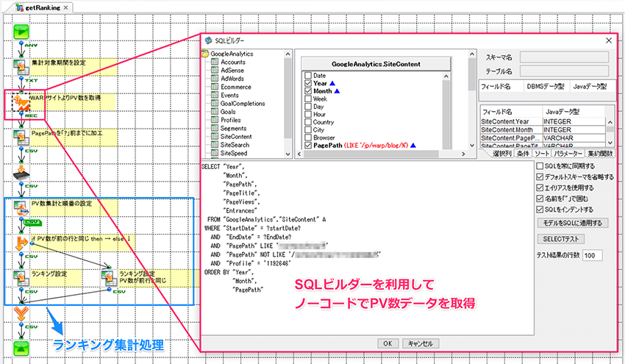
Task: Click the テーブル名 input field
Action: [x=565, y=71]
